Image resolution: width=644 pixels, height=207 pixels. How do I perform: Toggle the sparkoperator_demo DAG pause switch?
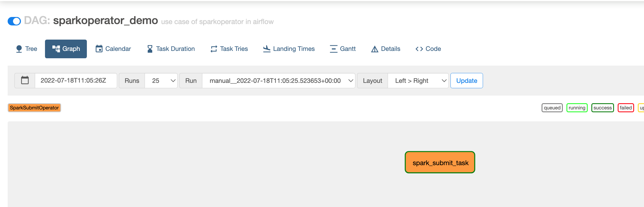[x=14, y=21]
